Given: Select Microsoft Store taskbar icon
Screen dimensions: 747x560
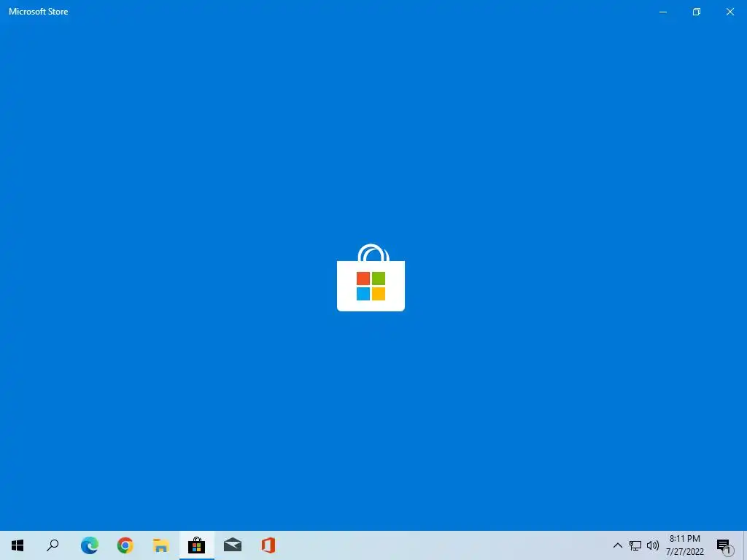Looking at the screenshot, I should (x=197, y=545).
